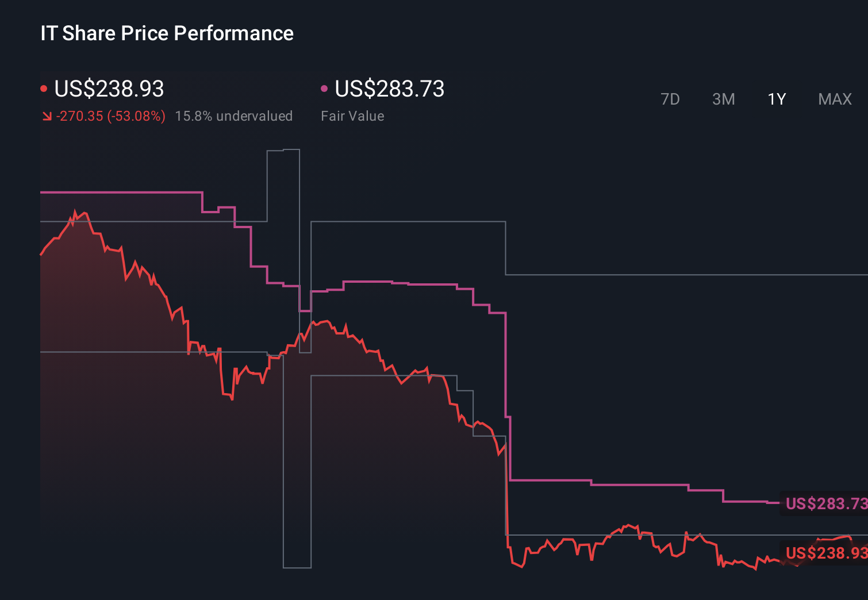Click the red share price legend dot
This screenshot has height=600, width=868.
pyautogui.click(x=44, y=88)
